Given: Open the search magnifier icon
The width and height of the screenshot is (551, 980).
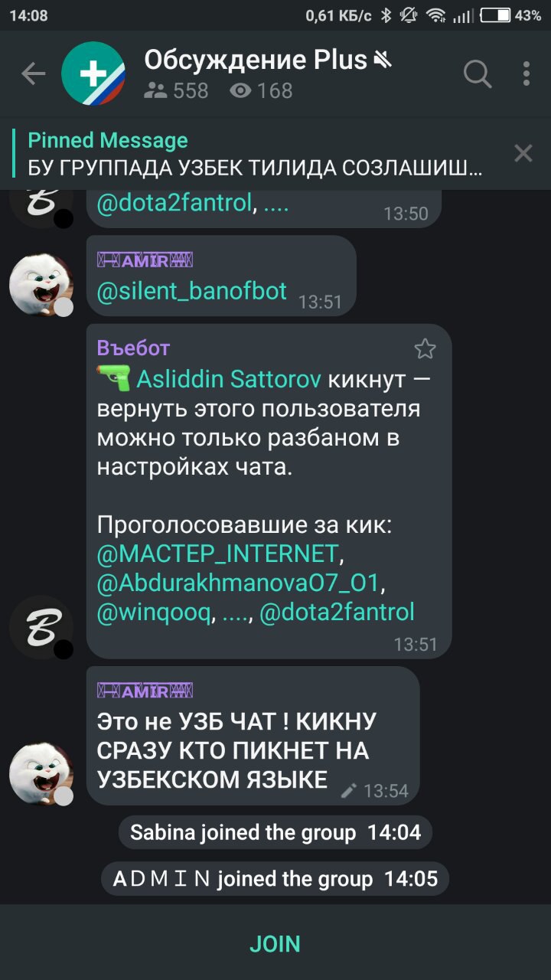Looking at the screenshot, I should [x=478, y=74].
